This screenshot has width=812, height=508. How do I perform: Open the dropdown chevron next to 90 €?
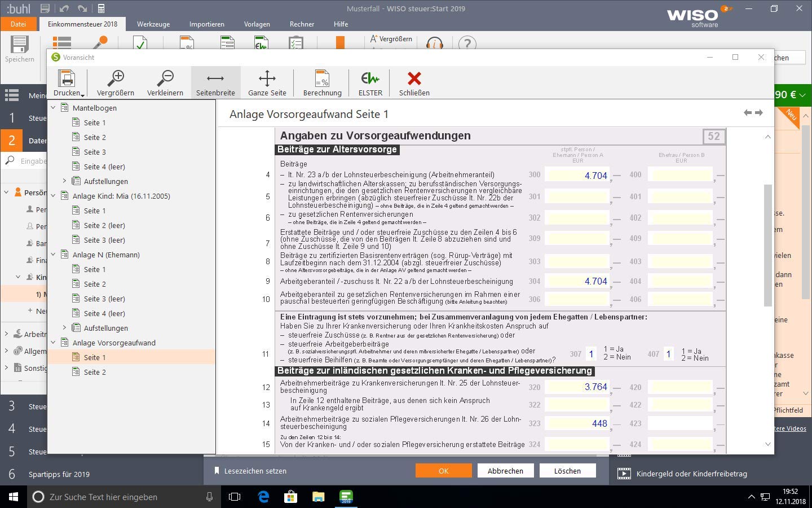coord(802,95)
